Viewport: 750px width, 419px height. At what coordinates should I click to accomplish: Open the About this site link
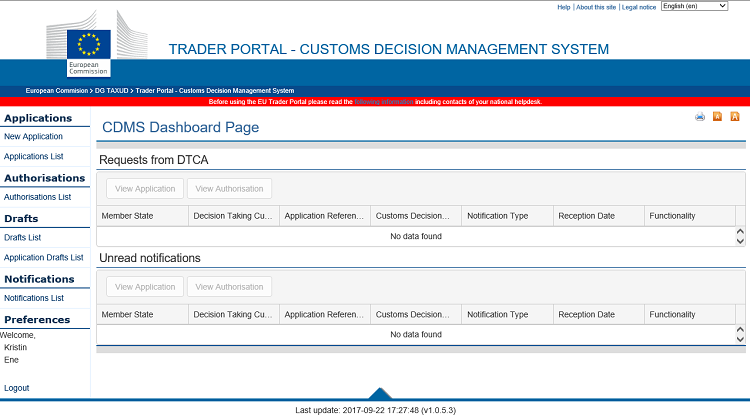[596, 7]
